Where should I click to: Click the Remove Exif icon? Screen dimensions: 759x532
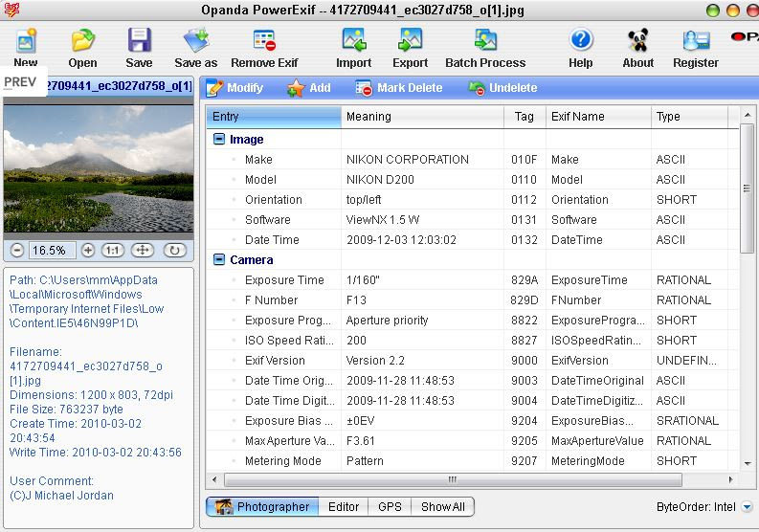coord(264,40)
